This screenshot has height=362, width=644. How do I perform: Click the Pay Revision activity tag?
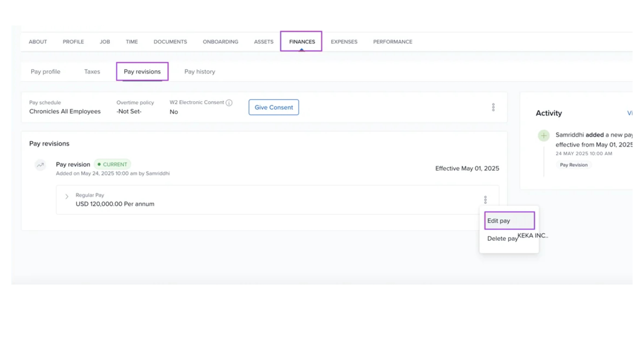click(573, 165)
